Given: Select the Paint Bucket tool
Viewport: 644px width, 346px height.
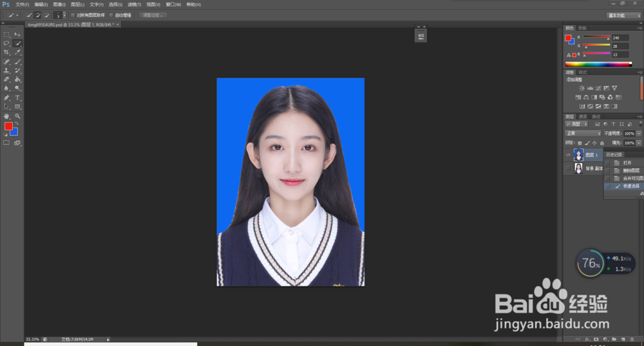Looking at the screenshot, I should pos(17,79).
